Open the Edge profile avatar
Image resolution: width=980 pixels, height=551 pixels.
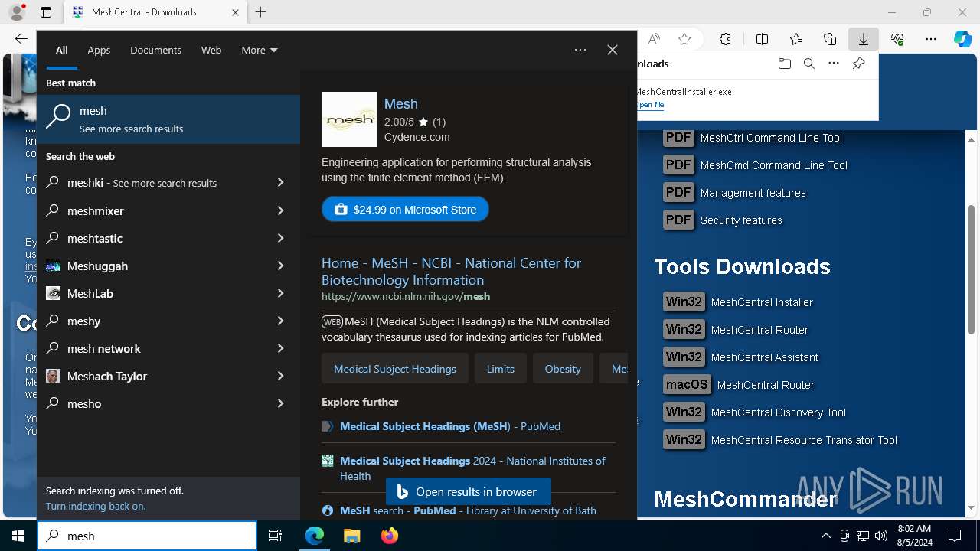[x=17, y=12]
